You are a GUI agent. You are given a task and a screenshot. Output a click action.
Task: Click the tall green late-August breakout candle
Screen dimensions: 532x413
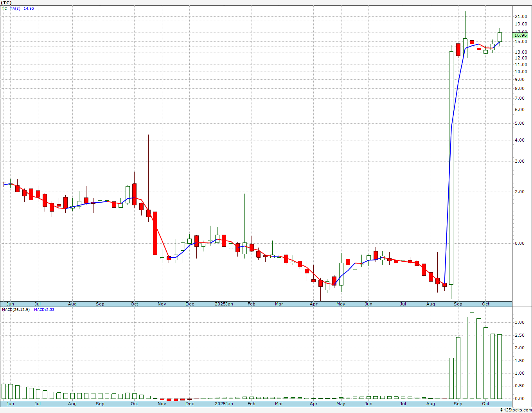pos(451,167)
